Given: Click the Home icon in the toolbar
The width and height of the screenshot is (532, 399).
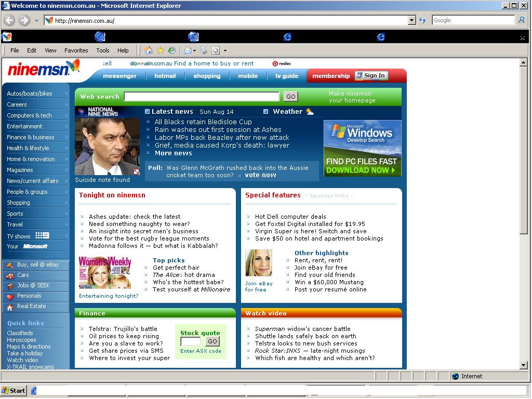Looking at the screenshot, I should [148, 50].
